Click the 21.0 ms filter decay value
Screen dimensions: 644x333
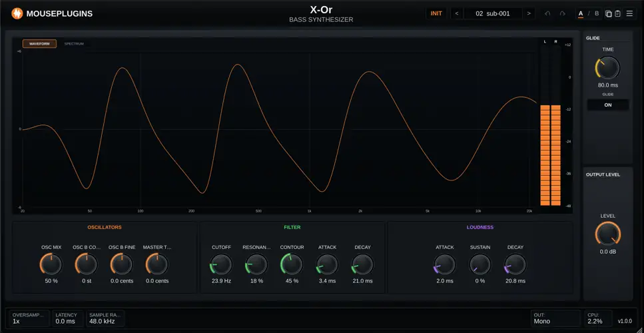pos(363,281)
